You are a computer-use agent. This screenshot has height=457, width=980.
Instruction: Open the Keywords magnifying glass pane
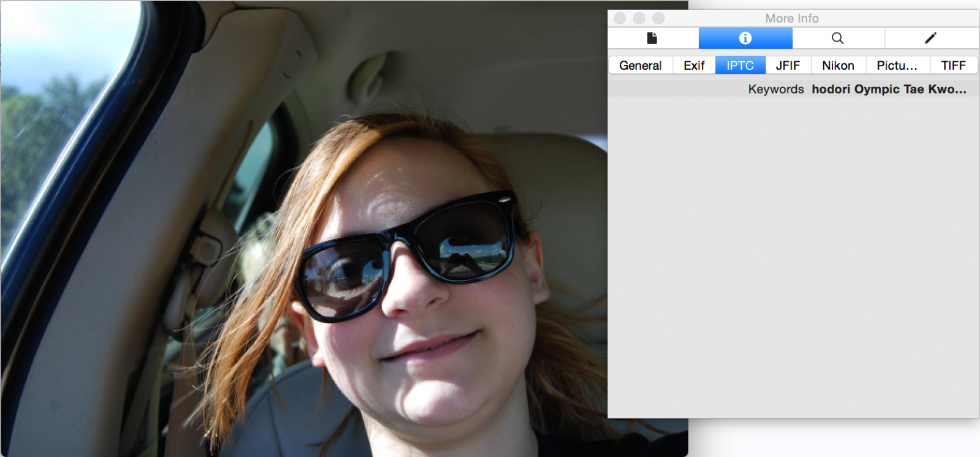point(837,38)
